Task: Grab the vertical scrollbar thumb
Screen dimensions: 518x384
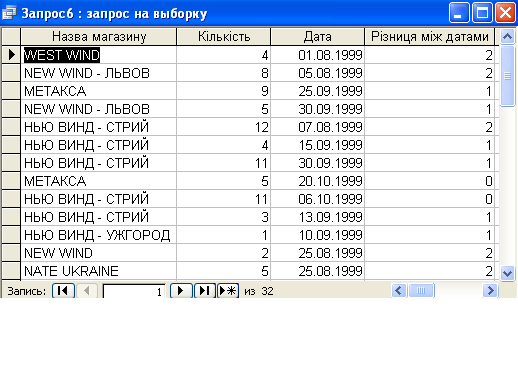Action: click(507, 76)
